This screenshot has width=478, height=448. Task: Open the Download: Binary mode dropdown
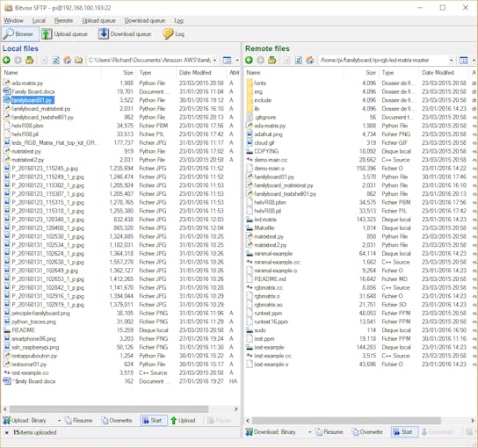pyautogui.click(x=309, y=432)
